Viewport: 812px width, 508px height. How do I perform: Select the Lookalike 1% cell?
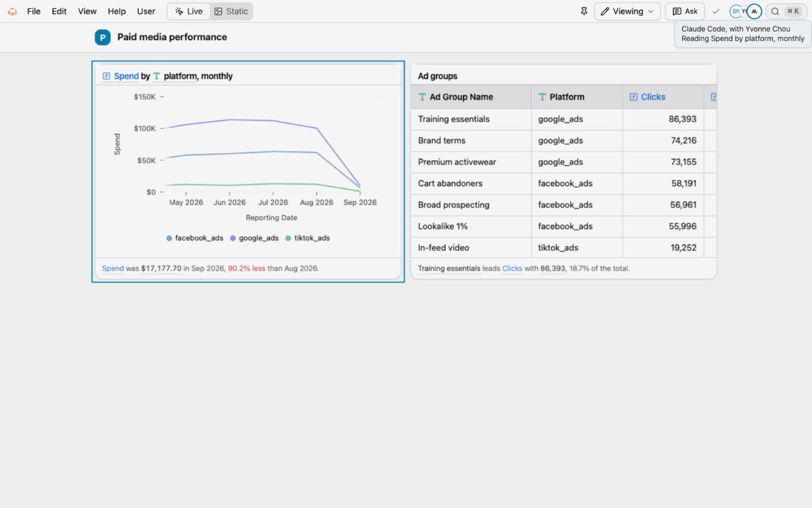click(x=471, y=226)
